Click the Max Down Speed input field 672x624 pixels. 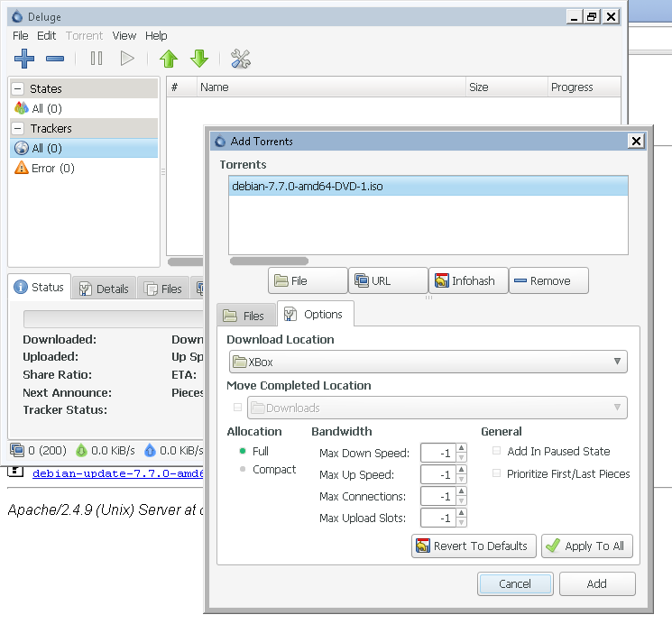[438, 453]
